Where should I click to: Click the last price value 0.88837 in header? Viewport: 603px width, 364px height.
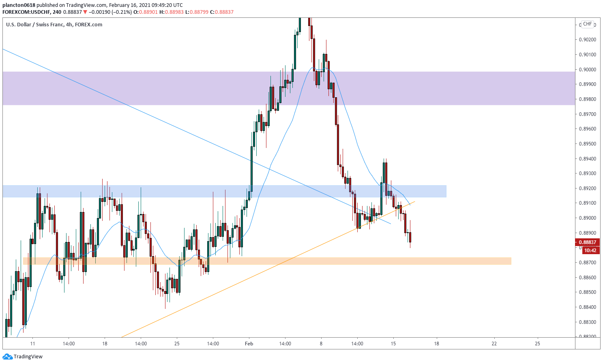click(x=73, y=12)
